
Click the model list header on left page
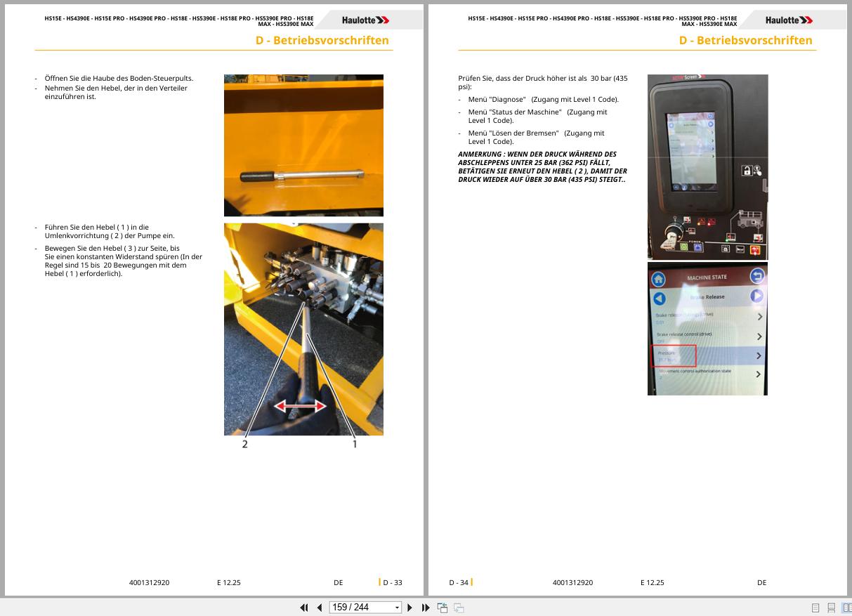[179, 21]
